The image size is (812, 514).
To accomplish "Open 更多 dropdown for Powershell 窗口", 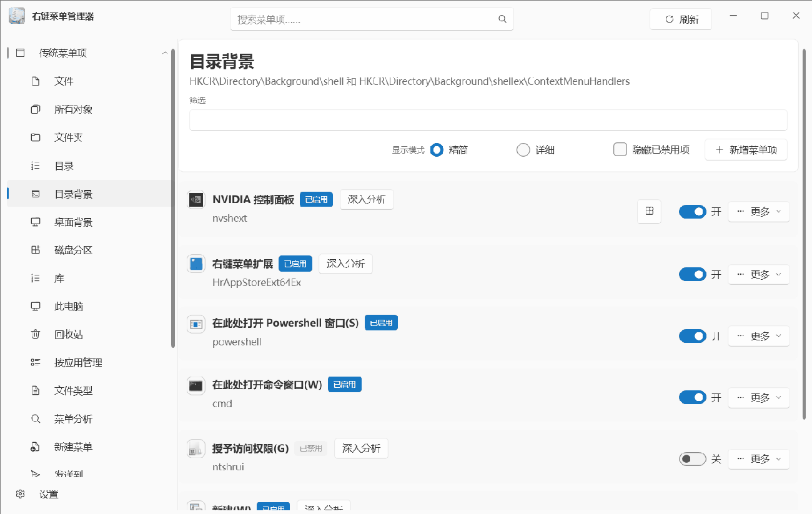I will click(x=759, y=336).
